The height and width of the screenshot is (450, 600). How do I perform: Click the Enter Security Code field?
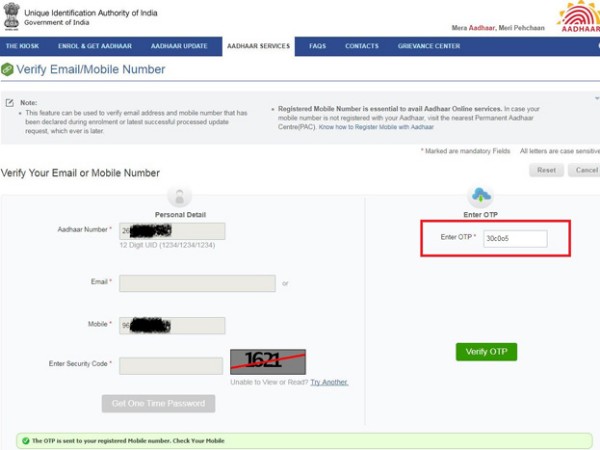coord(171,366)
